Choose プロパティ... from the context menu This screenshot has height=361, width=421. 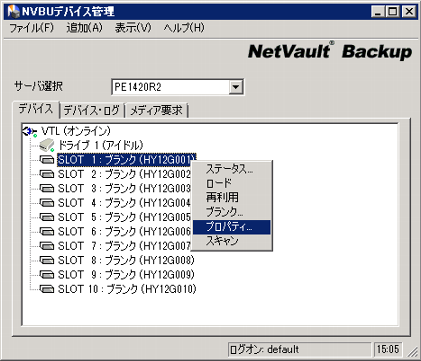232,227
